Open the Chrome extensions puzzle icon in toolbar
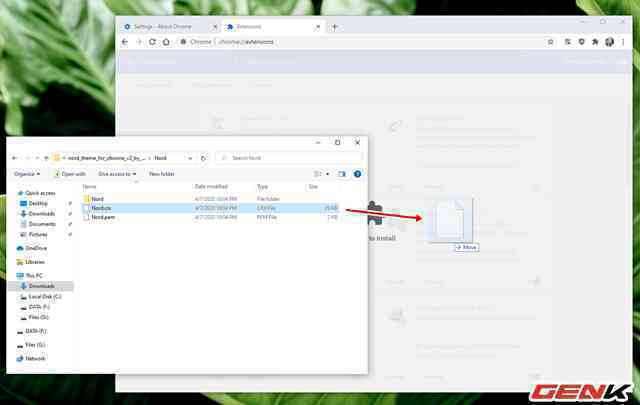Viewport: 640px width, 405px height. pos(595,42)
